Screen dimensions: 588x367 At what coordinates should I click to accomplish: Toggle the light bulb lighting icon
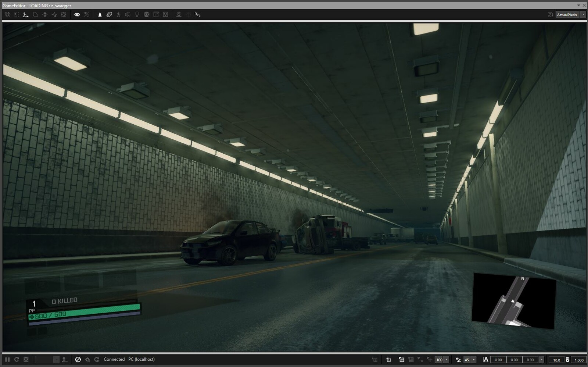point(137,15)
